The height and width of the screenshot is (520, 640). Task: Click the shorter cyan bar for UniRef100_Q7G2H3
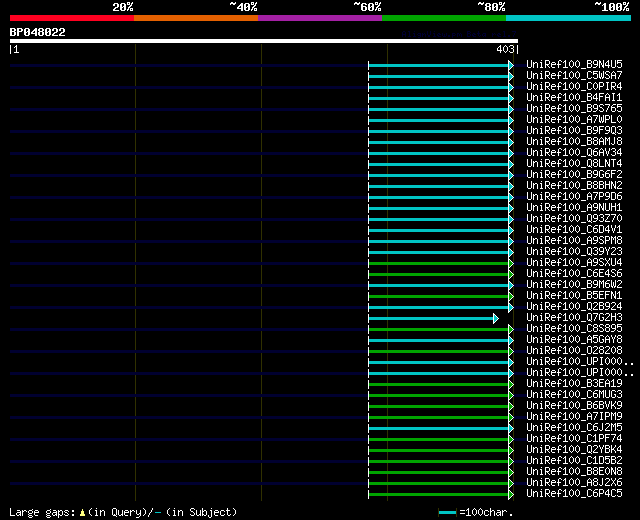(x=431, y=319)
